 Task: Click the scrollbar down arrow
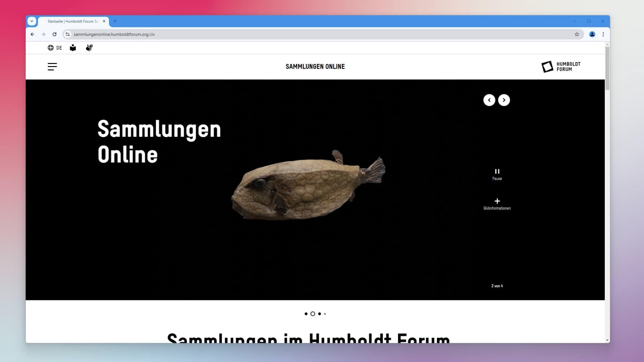(x=607, y=340)
